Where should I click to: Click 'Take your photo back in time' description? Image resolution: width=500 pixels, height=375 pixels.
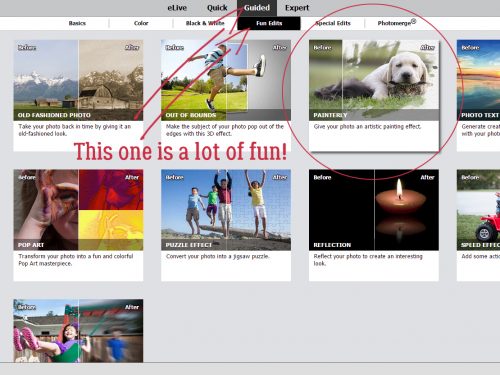[x=75, y=130]
